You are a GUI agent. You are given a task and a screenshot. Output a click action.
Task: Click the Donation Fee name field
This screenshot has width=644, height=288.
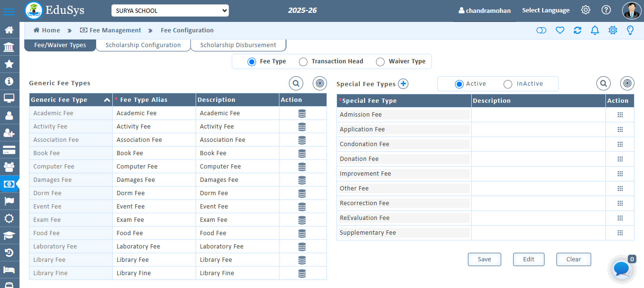(404, 159)
